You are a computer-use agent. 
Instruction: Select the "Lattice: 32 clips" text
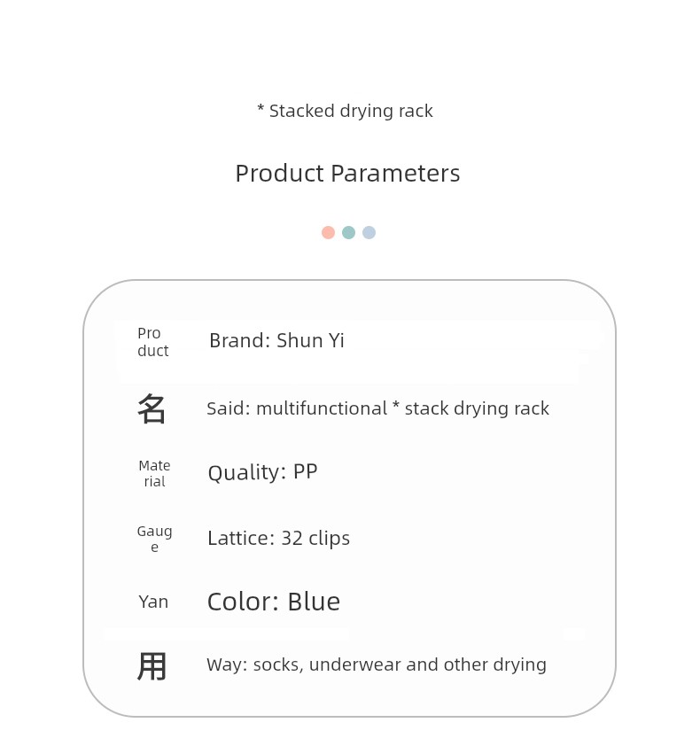coord(278,539)
